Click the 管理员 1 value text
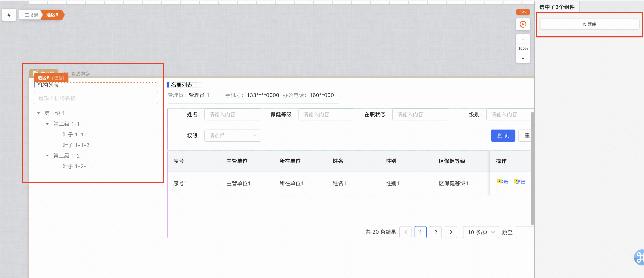The width and height of the screenshot is (644, 278). [199, 95]
